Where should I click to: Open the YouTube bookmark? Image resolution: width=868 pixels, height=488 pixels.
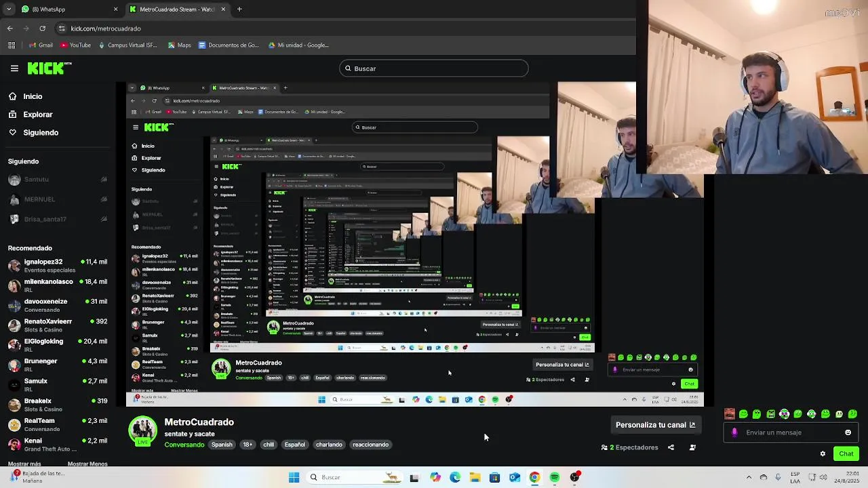point(75,45)
